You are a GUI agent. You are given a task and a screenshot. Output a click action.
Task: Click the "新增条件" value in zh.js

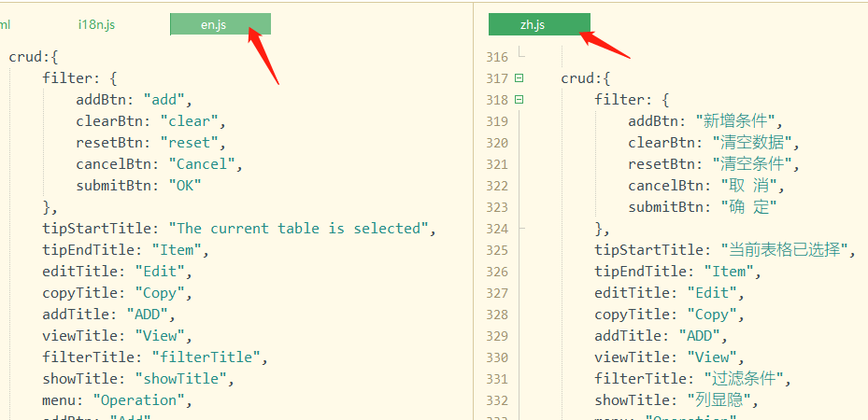pos(735,121)
